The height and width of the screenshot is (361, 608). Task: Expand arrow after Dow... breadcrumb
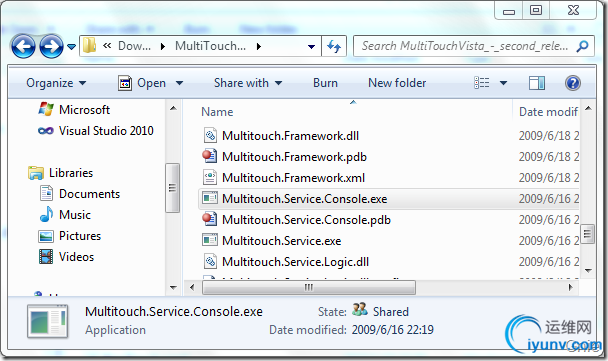[163, 47]
